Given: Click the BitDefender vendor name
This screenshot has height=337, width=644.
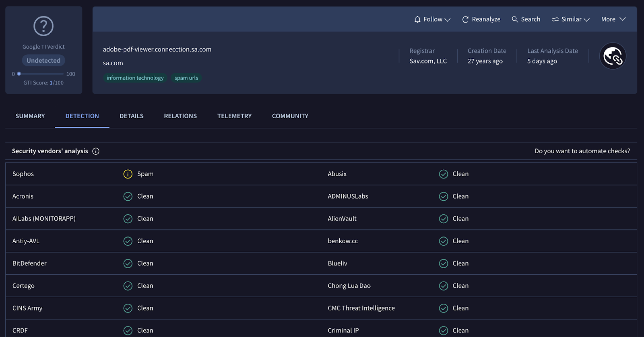Looking at the screenshot, I should coord(29,263).
